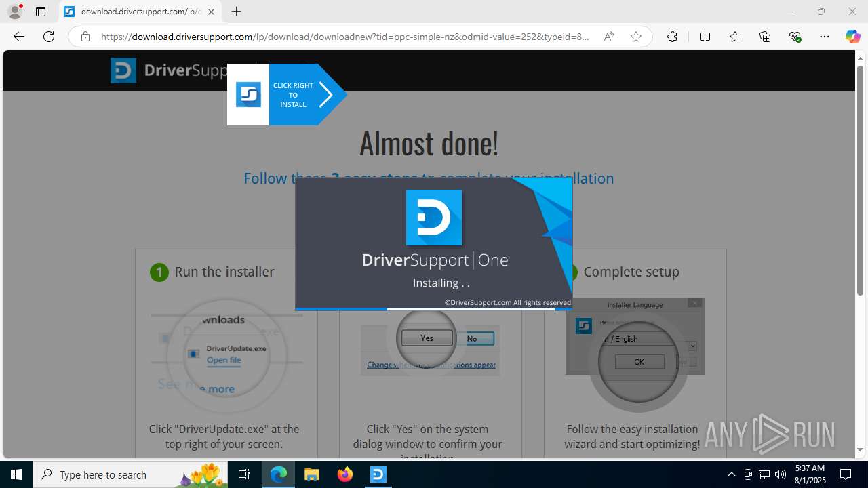Open Settings and more menu
Screen dimensions: 868x488
pos(825,37)
